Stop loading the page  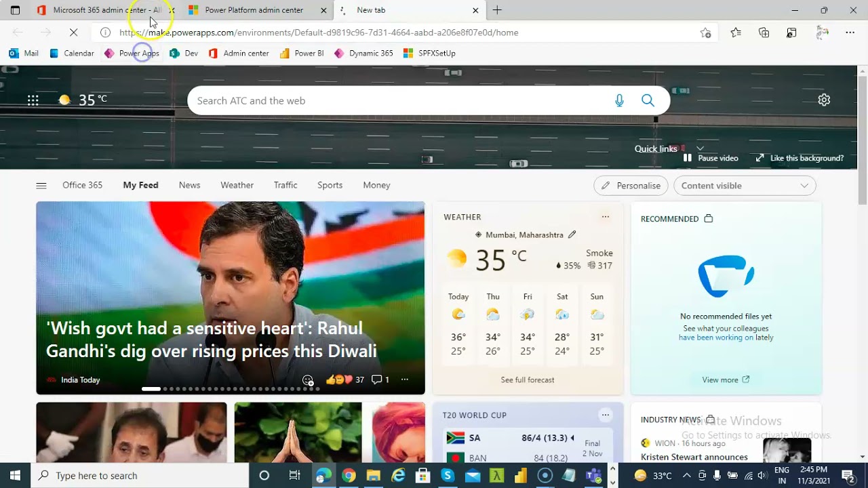pos(74,33)
